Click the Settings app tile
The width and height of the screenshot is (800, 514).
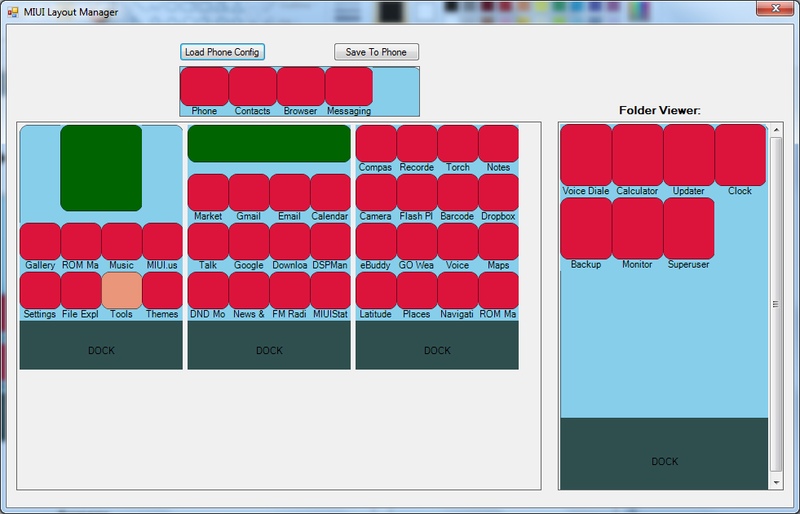point(40,290)
